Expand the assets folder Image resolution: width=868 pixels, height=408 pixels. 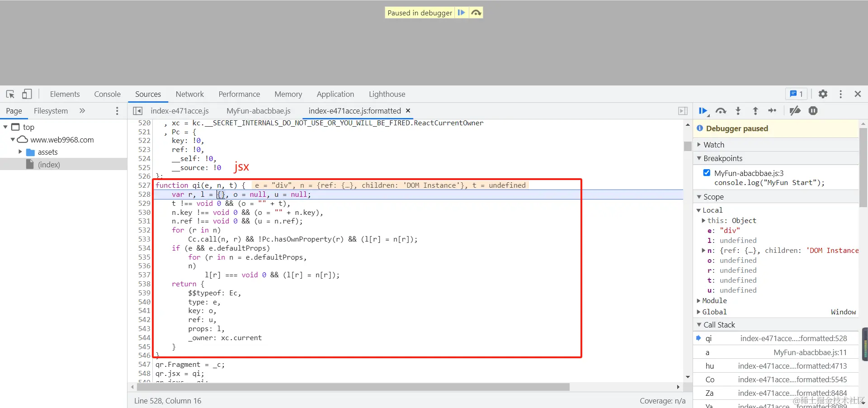(x=20, y=152)
